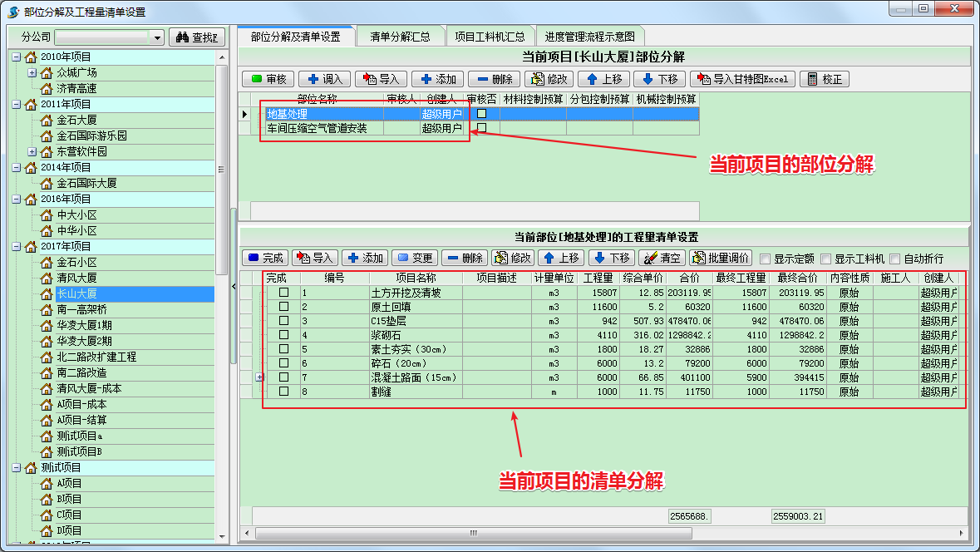Click the project tree vertical scrollbar
Screen dimensions: 980x552
pos(221,169)
